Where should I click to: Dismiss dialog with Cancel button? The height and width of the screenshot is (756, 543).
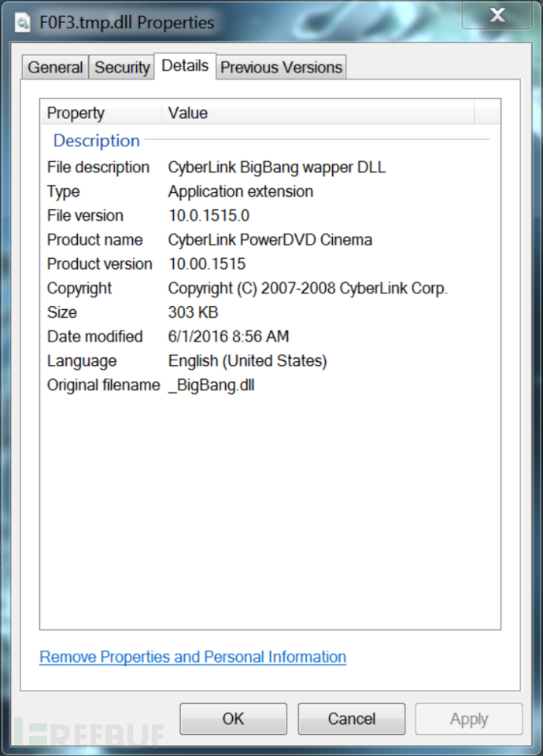pos(352,719)
